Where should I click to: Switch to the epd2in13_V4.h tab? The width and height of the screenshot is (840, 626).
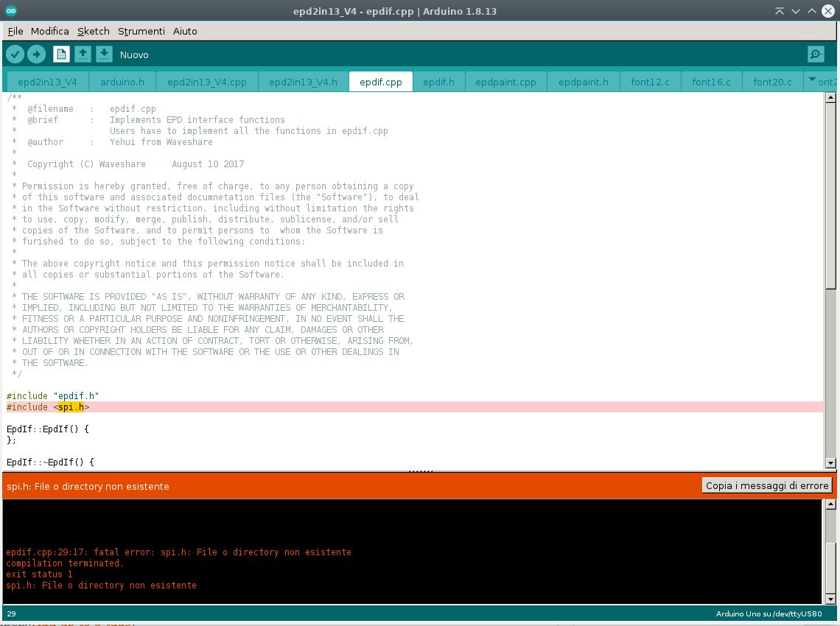click(304, 82)
